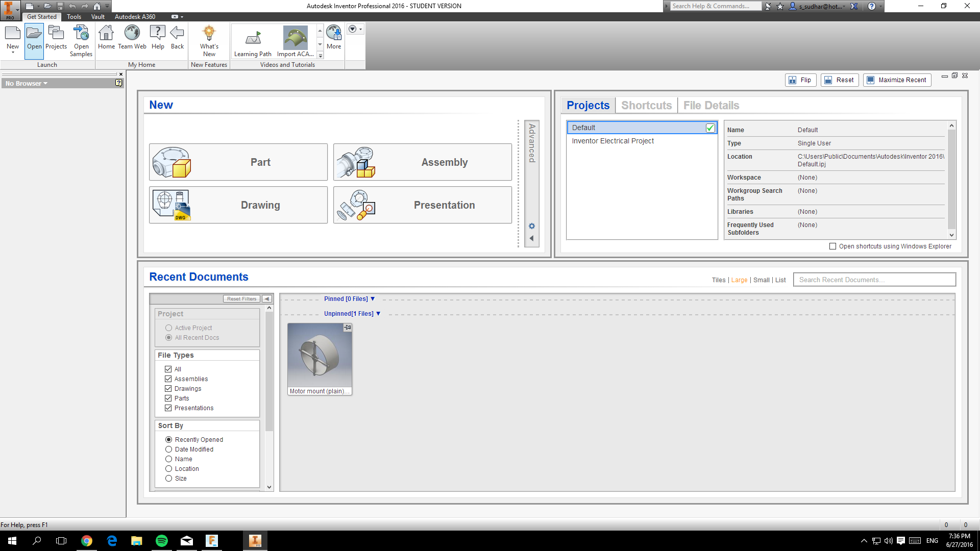Open Chrome from the taskbar

click(87, 541)
